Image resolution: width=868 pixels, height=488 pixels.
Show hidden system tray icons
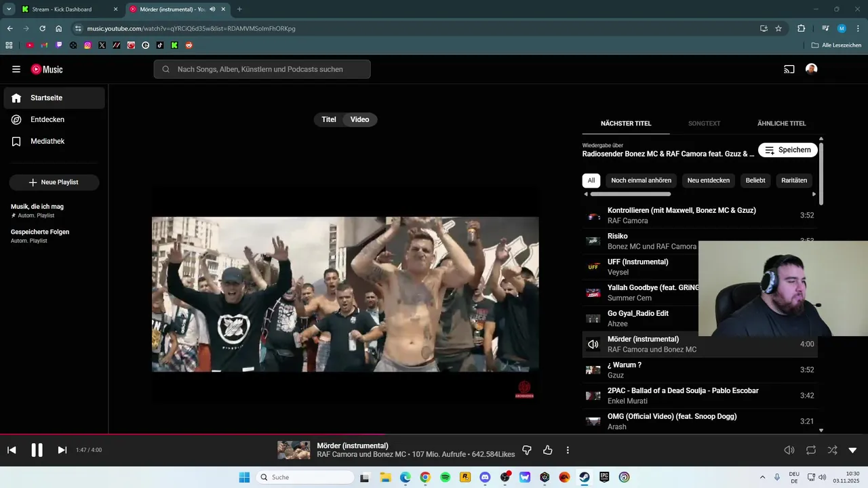pos(762,477)
